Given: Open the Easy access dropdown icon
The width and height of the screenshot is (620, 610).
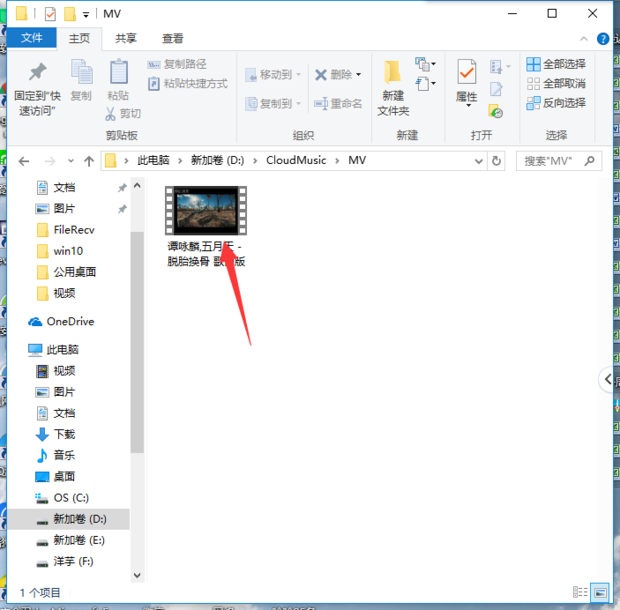Looking at the screenshot, I should tap(425, 84).
